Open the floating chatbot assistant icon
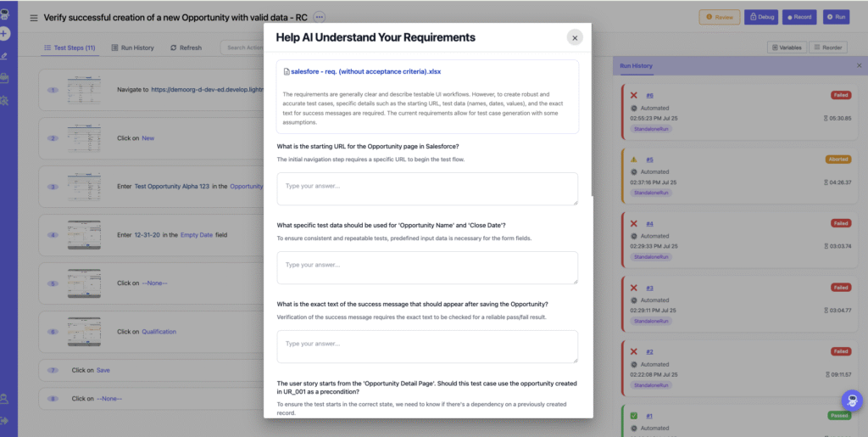The height and width of the screenshot is (437, 868). click(851, 401)
